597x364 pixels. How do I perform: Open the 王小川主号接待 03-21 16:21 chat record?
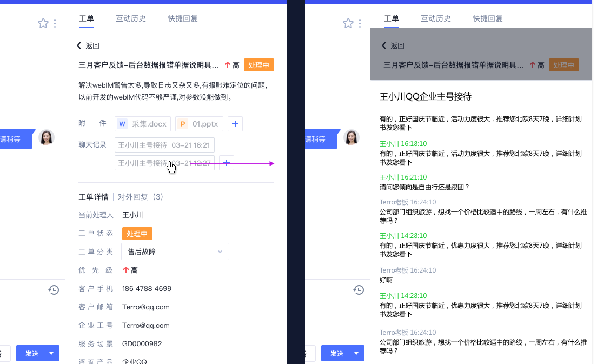[x=164, y=145]
